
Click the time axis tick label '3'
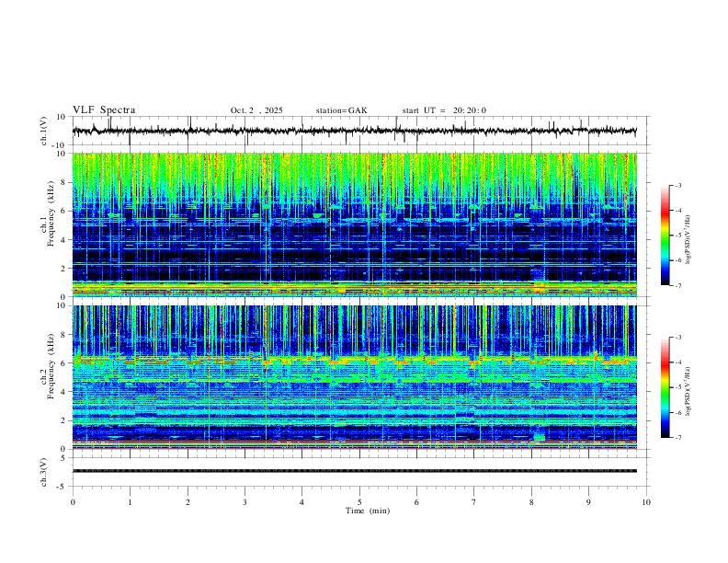245,502
